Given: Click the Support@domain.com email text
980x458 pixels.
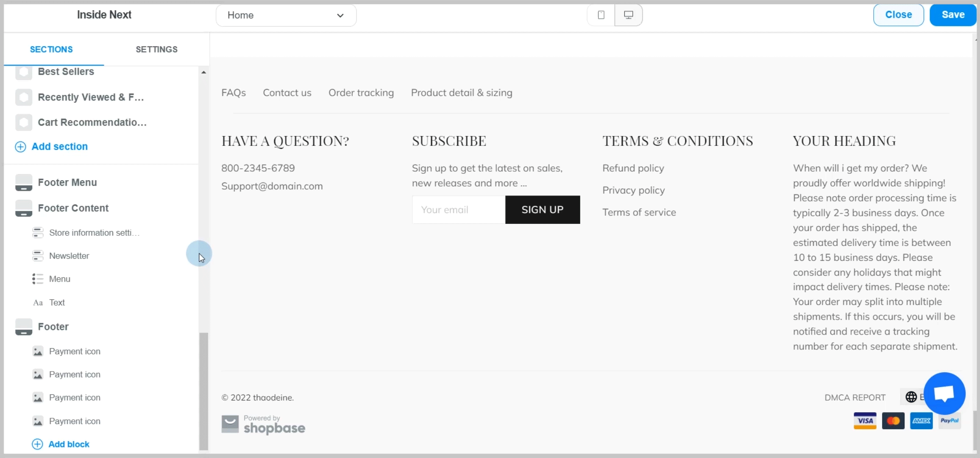Looking at the screenshot, I should 272,186.
